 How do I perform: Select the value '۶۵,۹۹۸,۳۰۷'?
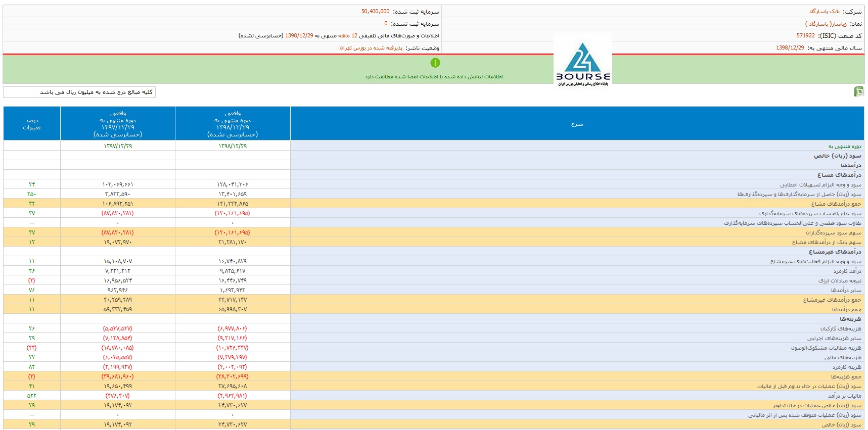click(x=233, y=309)
